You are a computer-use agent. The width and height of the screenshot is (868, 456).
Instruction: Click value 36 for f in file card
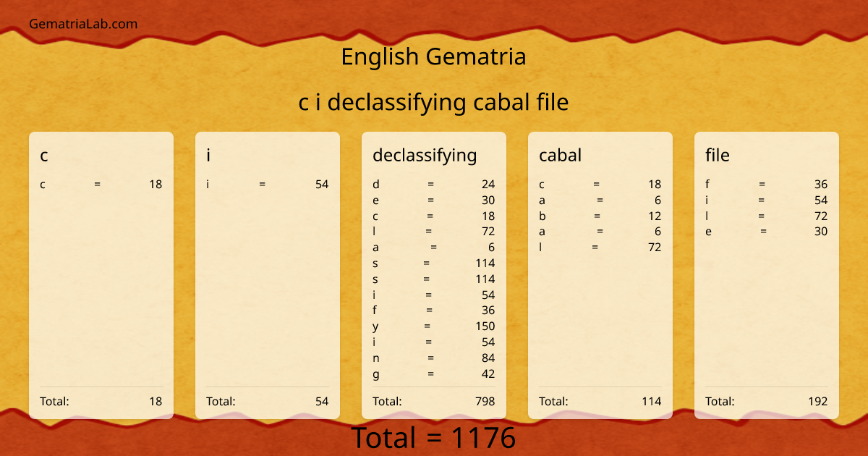click(821, 185)
